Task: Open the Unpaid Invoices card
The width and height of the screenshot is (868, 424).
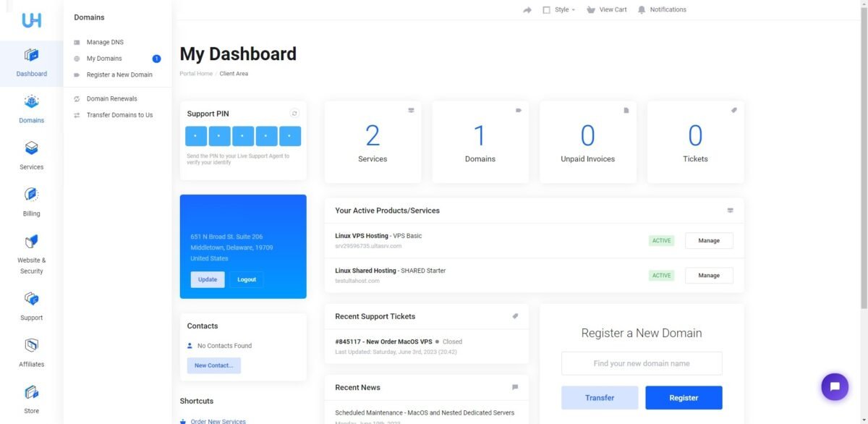Action: [x=588, y=142]
